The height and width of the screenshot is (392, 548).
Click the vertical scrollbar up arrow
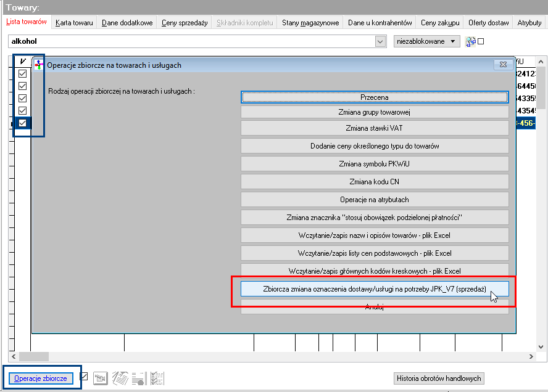tap(541, 62)
